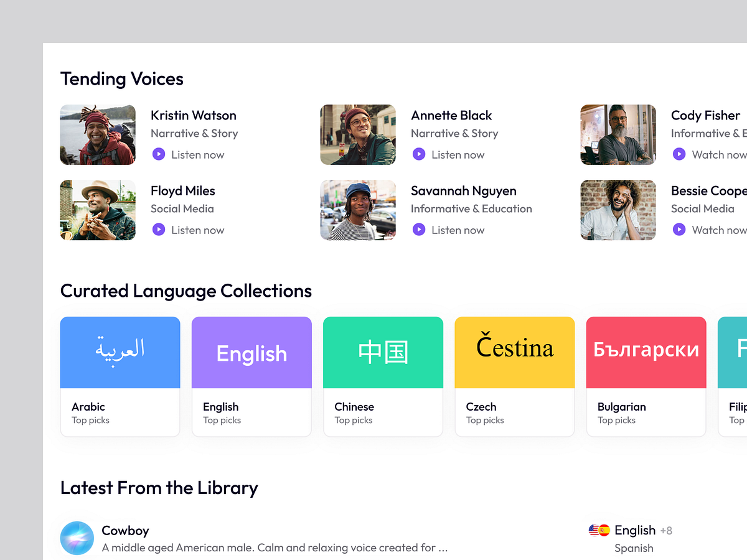Viewport: 747px width, 560px height.
Task: Click Kristin Watson's profile photo
Action: point(98,134)
